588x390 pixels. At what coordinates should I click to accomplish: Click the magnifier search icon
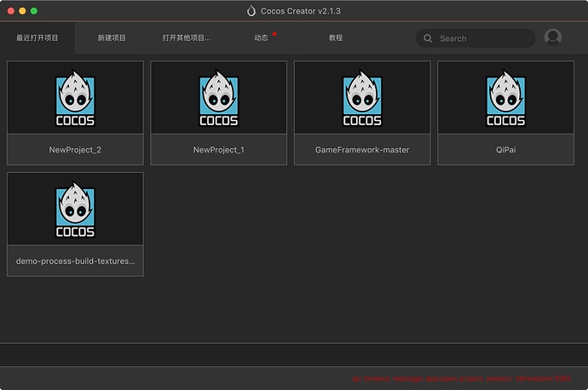[428, 38]
